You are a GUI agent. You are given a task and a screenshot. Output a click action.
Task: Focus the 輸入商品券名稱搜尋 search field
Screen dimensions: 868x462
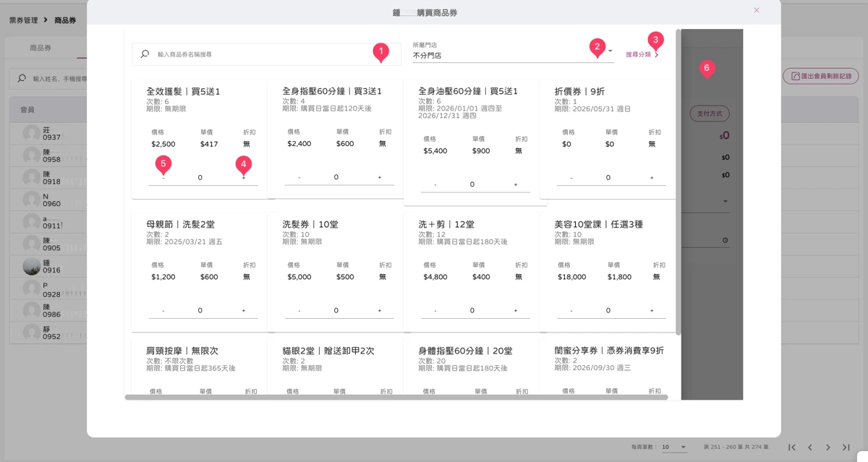[x=266, y=54]
